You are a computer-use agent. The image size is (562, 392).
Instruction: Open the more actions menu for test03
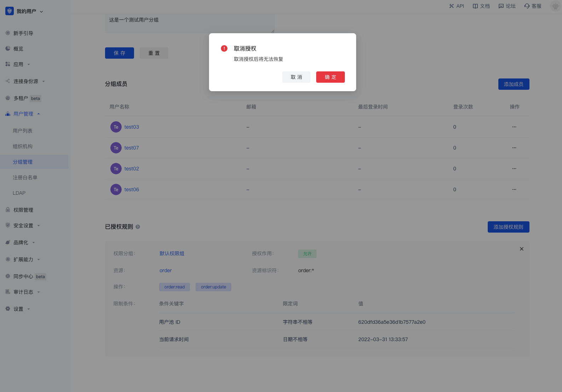[514, 127]
